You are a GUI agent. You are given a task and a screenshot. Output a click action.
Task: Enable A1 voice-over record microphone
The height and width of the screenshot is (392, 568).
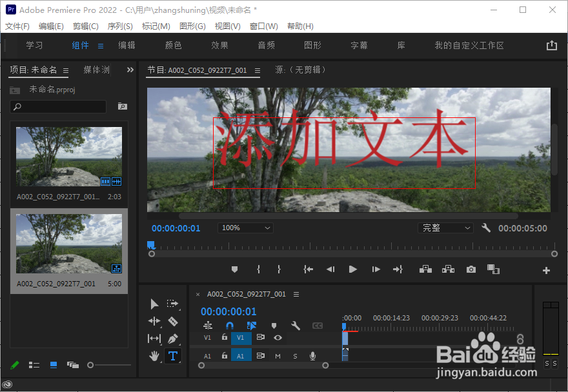point(312,356)
